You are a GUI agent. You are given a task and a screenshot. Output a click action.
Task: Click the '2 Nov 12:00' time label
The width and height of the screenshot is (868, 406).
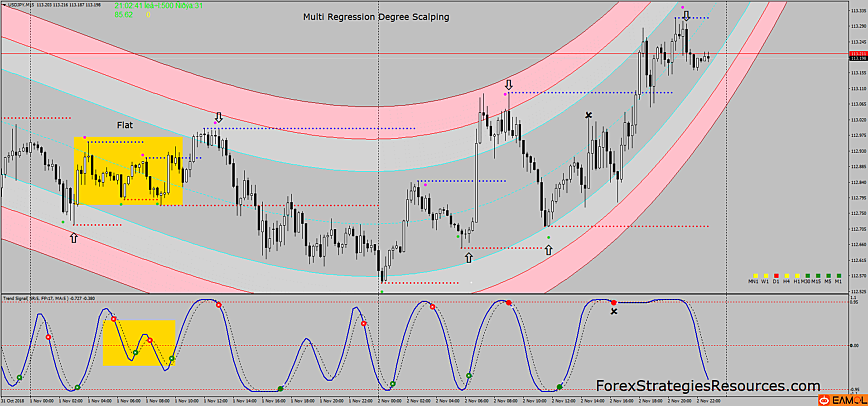(x=564, y=401)
